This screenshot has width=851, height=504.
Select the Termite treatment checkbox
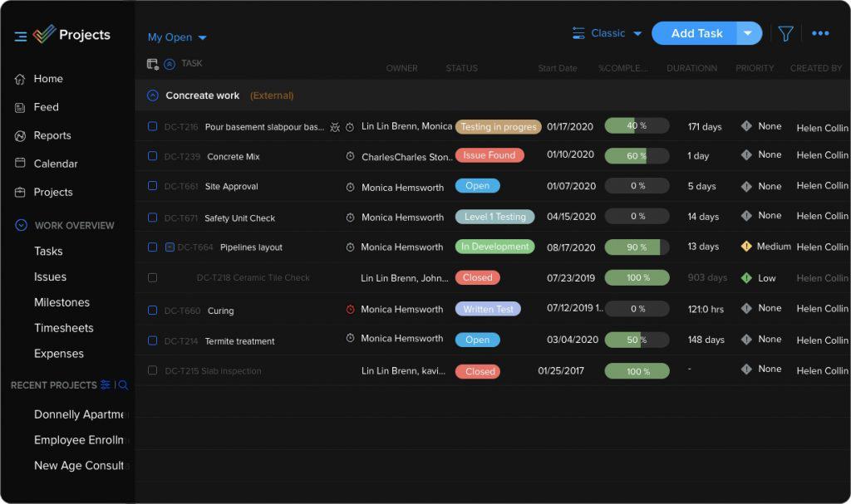coord(152,340)
